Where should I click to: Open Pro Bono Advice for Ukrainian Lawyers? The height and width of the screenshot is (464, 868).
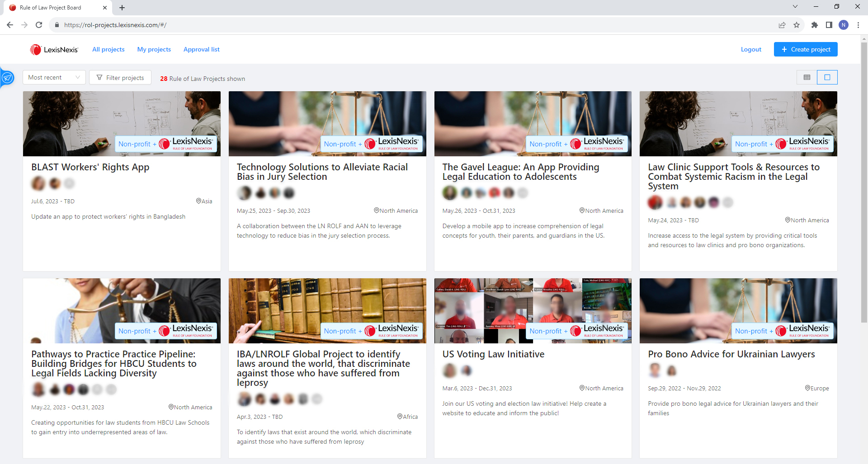point(731,354)
